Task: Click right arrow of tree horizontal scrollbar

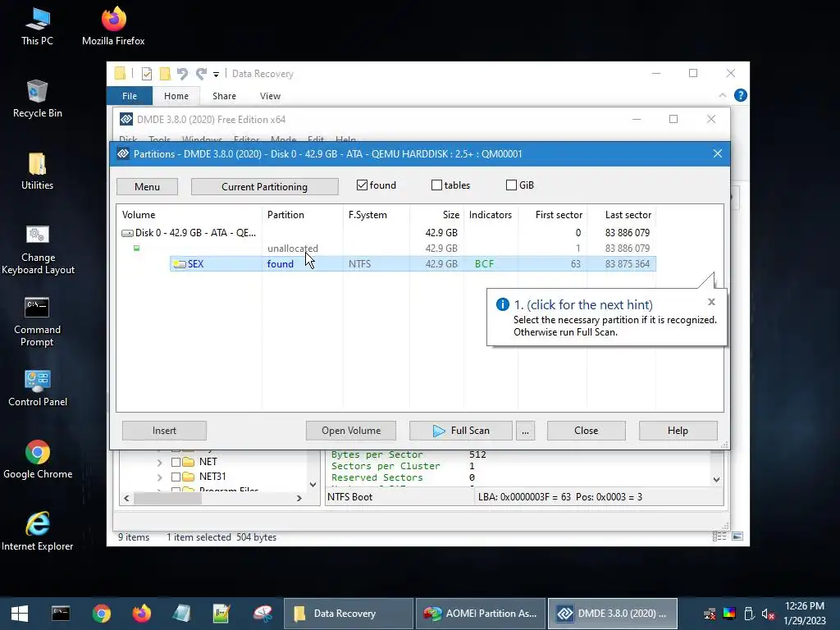Action: coord(299,498)
